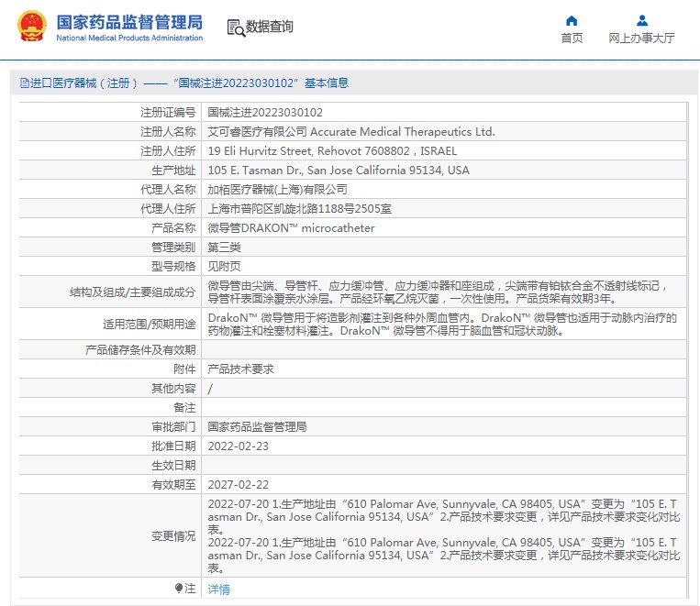Click 国家药品监督管理局 site title
Image resolution: width=700 pixels, height=606 pixels.
pos(129,22)
